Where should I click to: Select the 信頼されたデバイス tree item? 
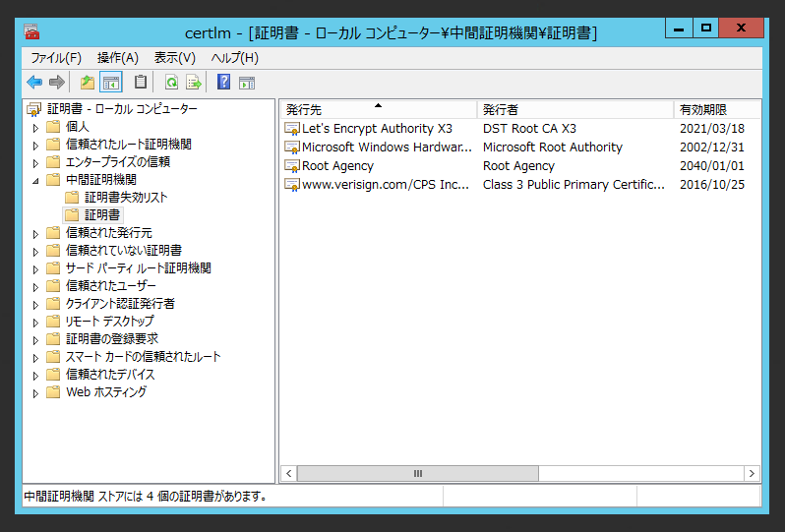click(110, 375)
